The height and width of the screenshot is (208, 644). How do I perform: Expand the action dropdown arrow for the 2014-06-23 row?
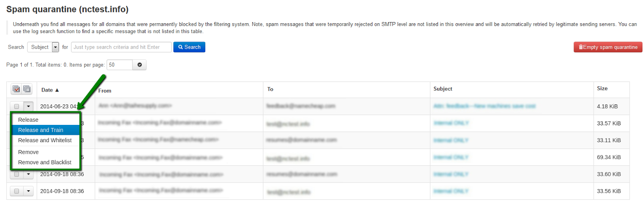(x=28, y=106)
